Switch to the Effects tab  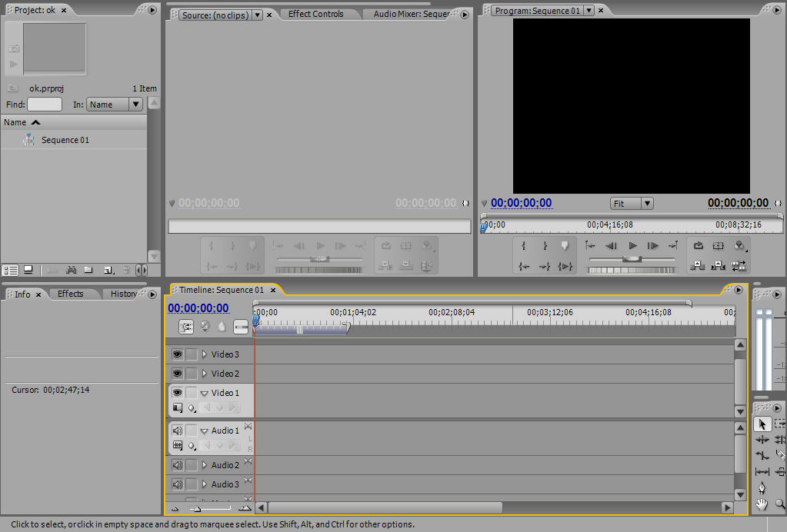[71, 294]
